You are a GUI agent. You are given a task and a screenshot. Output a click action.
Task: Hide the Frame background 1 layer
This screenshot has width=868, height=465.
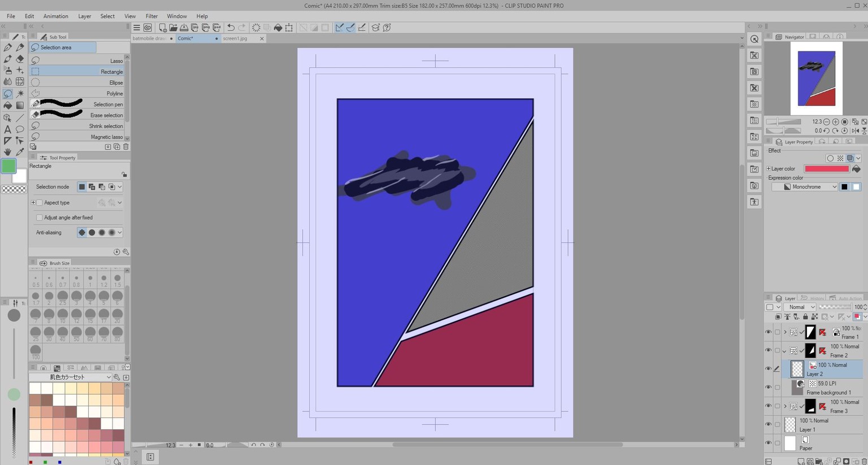[x=768, y=387]
